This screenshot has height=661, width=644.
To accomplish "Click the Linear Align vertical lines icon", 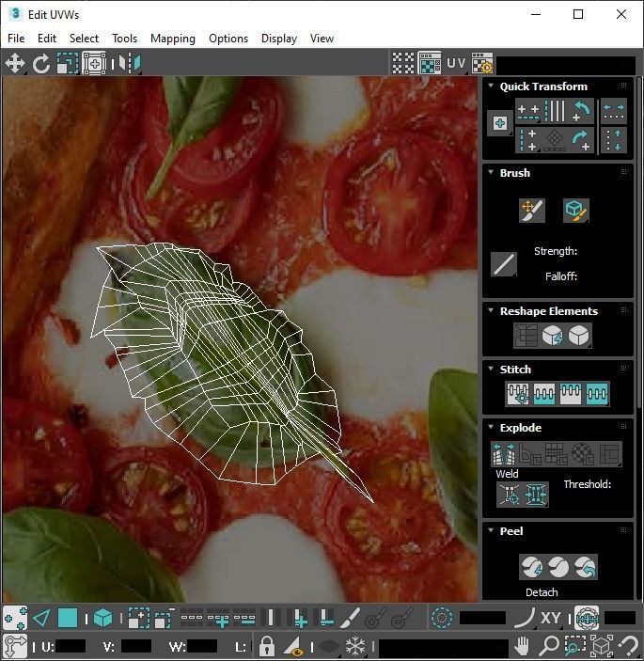I will [555, 111].
